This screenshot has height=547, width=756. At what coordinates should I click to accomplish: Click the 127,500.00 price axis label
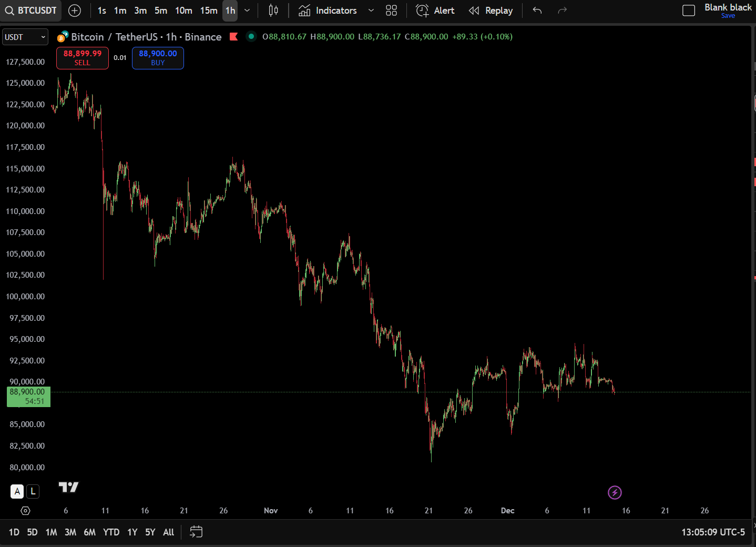coord(25,62)
